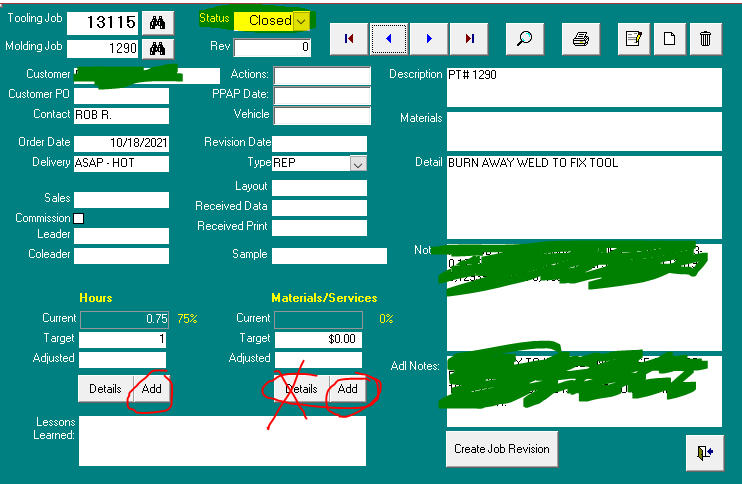Viewport: 742px width, 484px height.
Task: Delete record using trash can icon
Action: 706,39
